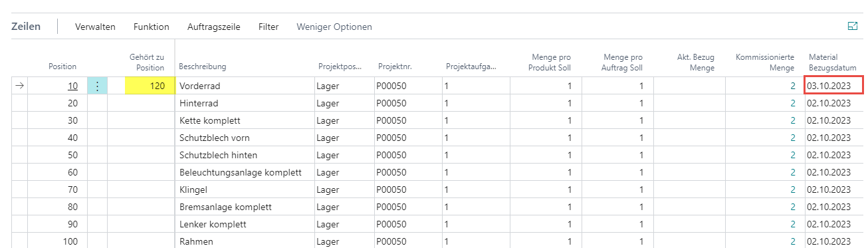The height and width of the screenshot is (248, 868).
Task: Open the Auftragszeile menu
Action: point(213,27)
